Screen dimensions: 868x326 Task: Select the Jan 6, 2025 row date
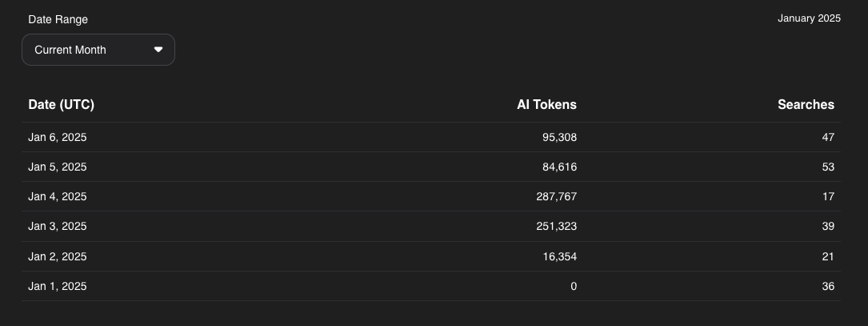[58, 137]
